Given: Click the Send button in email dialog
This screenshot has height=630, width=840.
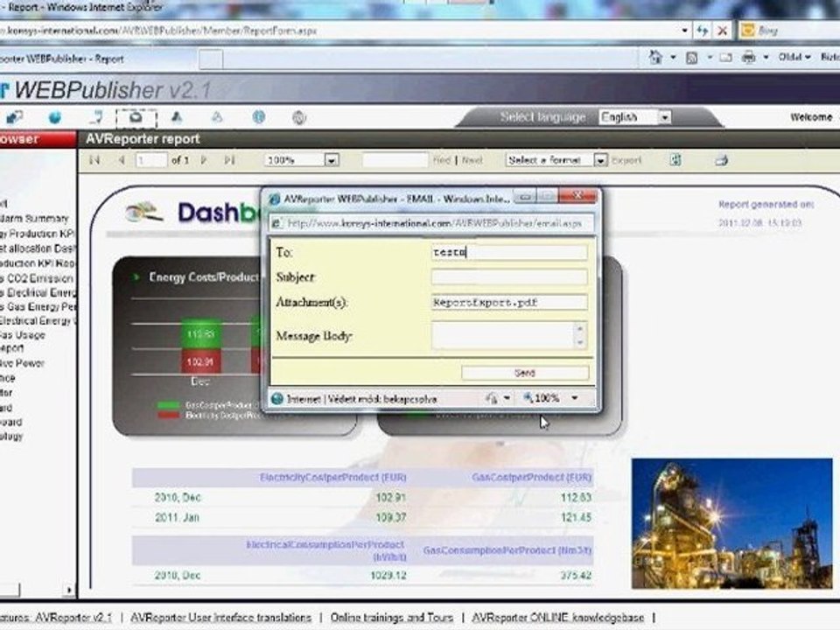Looking at the screenshot, I should 525,373.
